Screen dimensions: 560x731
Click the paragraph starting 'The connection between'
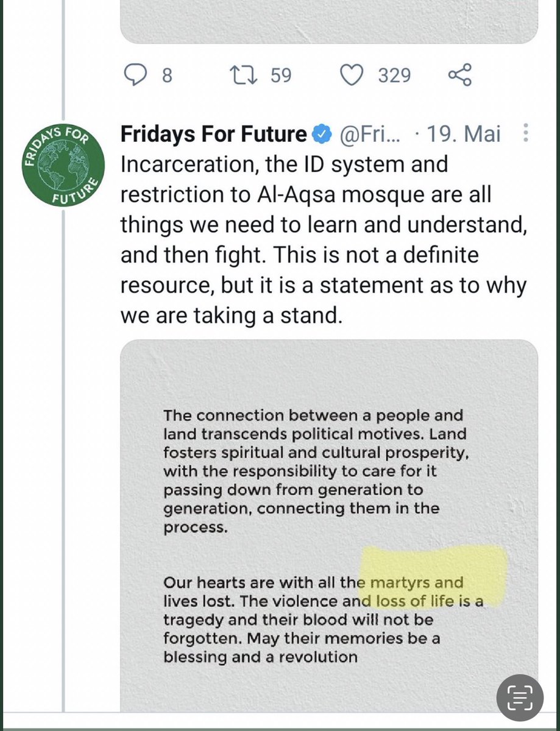(313, 471)
